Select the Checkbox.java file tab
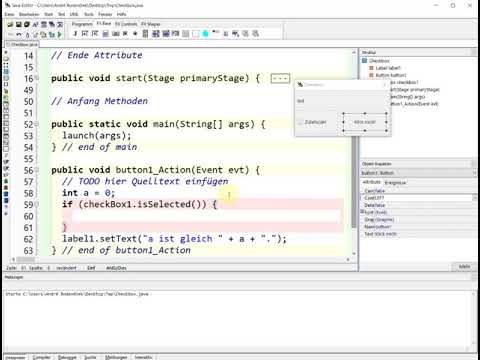The width and height of the screenshot is (480, 360). pyautogui.click(x=22, y=44)
